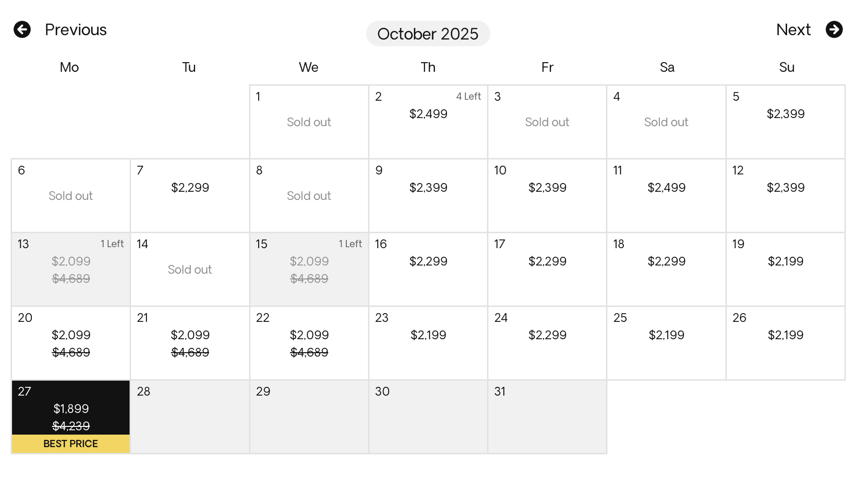The image size is (868, 477).
Task: Pick October 19 at $2,199
Action: pos(785,269)
